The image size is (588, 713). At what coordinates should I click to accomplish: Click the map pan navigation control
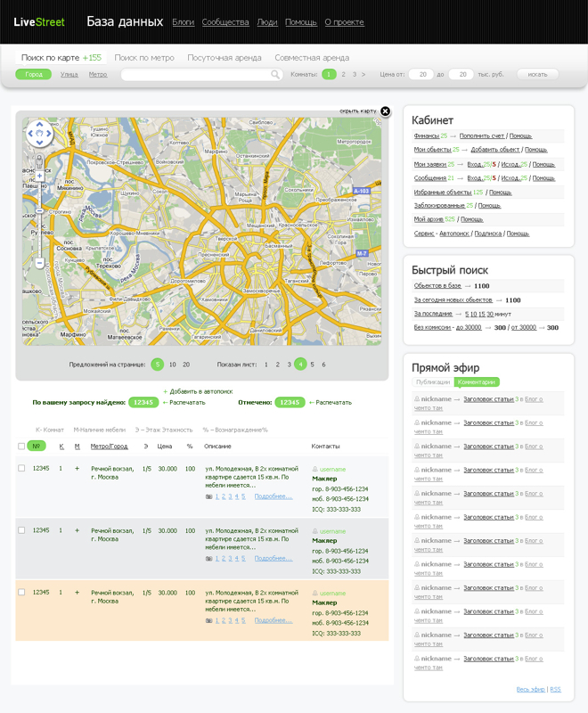click(x=39, y=135)
